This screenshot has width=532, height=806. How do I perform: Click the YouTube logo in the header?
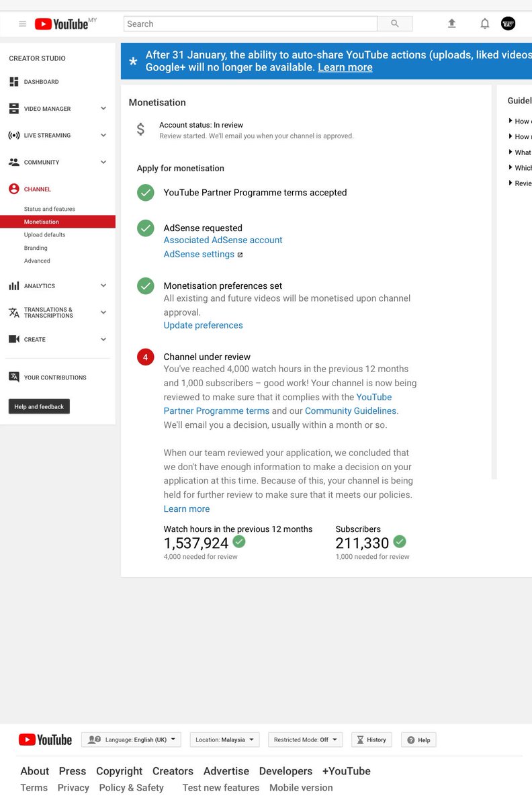61,24
